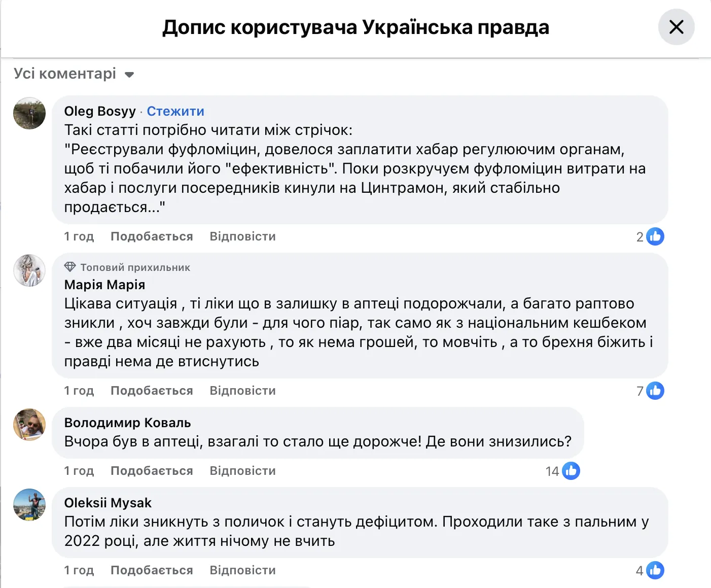Click Oleksii Mysak's profile avatar
Viewport: 711px width, 588px height.
coord(29,505)
